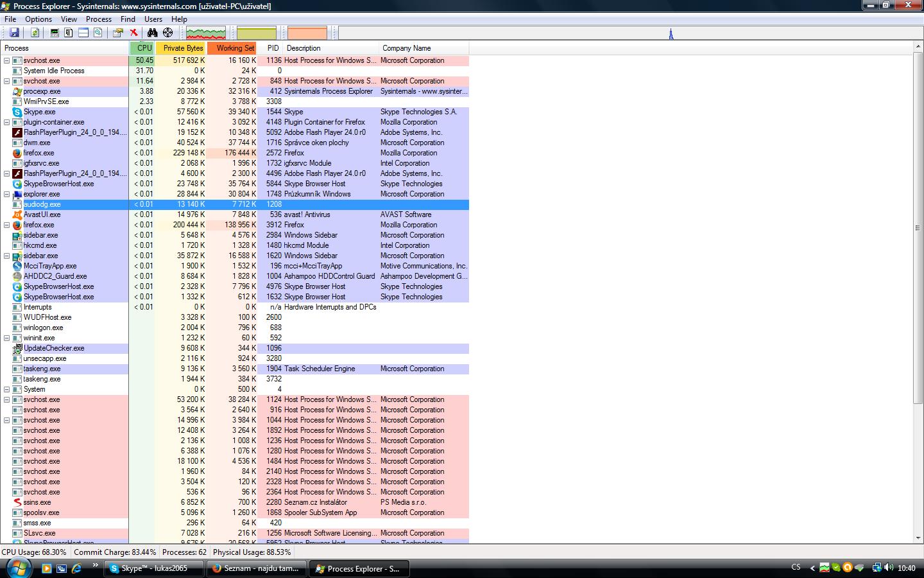Viewport: 924px width, 578px height.
Task: Collapse the firefox.exe tree with PID 3912
Action: tap(7, 225)
